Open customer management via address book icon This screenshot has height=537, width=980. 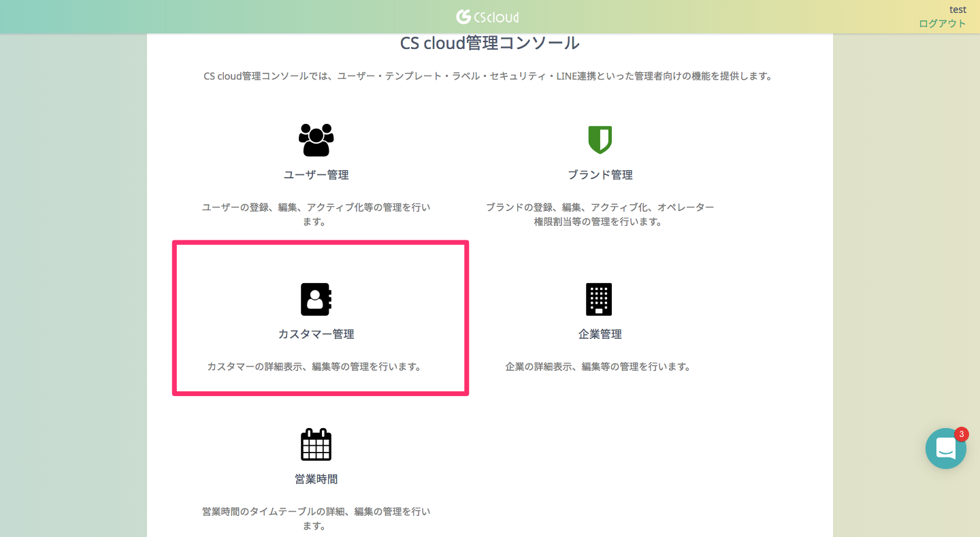pyautogui.click(x=316, y=299)
